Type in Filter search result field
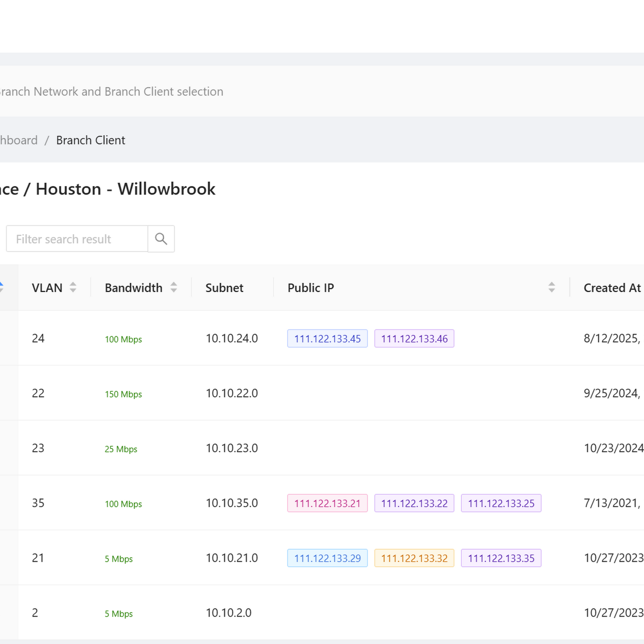 (77, 239)
